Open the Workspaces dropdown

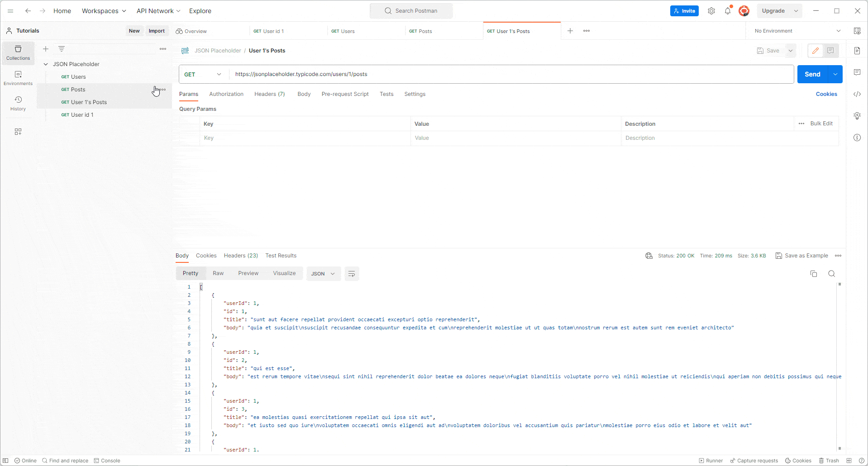click(104, 11)
